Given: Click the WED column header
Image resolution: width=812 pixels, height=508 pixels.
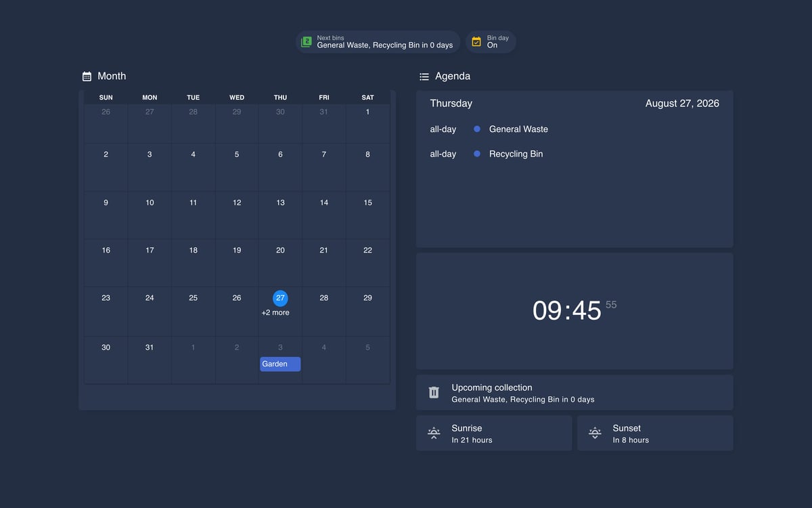Looking at the screenshot, I should click(x=237, y=98).
